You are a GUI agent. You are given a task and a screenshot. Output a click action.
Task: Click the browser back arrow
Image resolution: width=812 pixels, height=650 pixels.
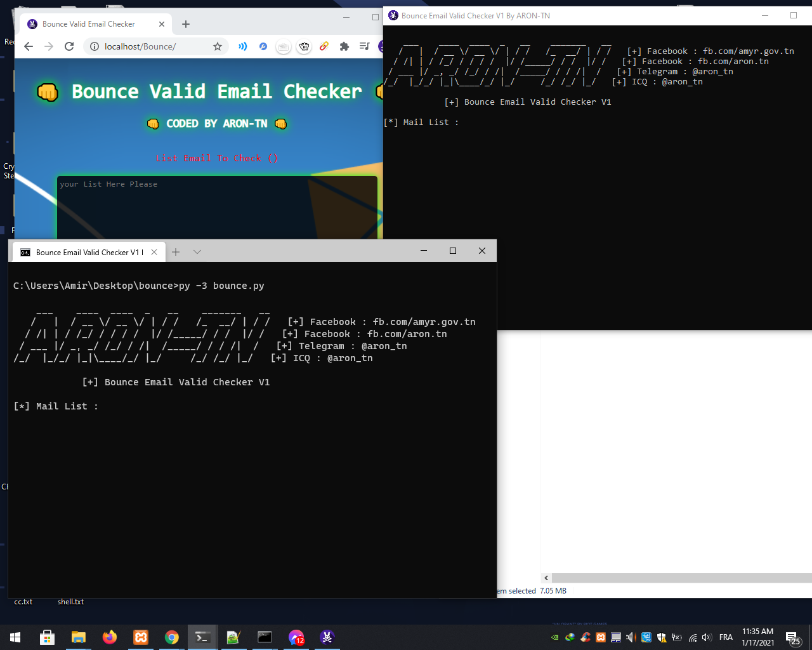coord(29,46)
